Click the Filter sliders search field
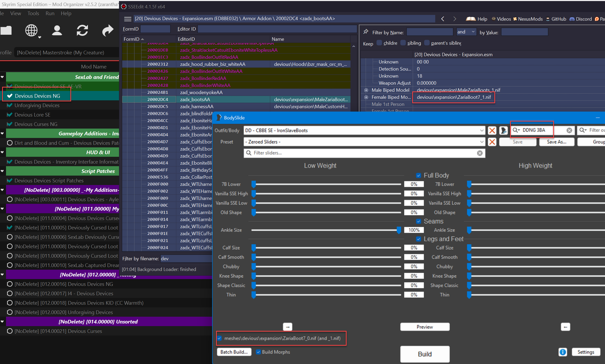The image size is (605, 364). [364, 153]
